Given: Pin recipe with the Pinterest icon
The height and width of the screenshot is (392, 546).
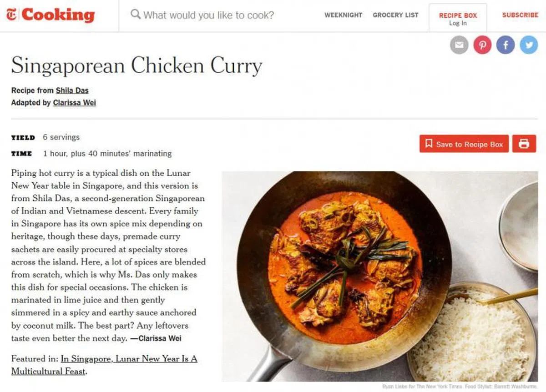Looking at the screenshot, I should click(x=482, y=45).
